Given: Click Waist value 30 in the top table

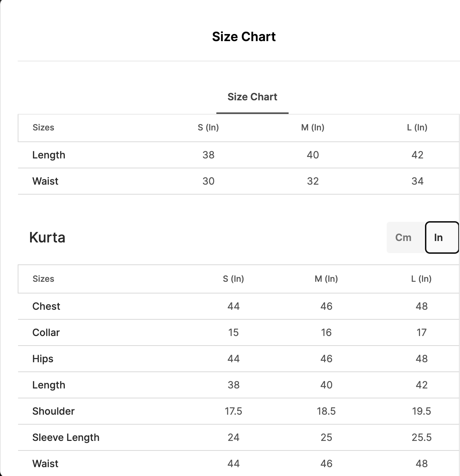Looking at the screenshot, I should coord(208,181).
